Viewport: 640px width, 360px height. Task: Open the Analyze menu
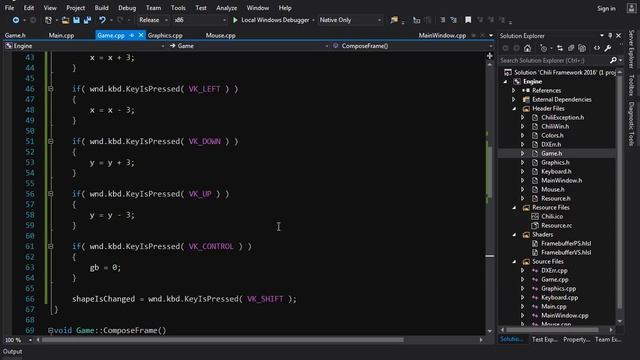(x=227, y=8)
